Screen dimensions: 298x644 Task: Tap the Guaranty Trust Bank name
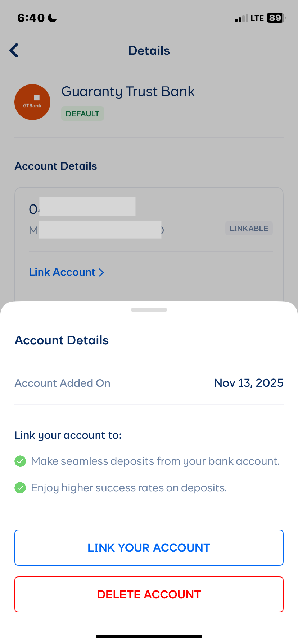click(x=128, y=92)
